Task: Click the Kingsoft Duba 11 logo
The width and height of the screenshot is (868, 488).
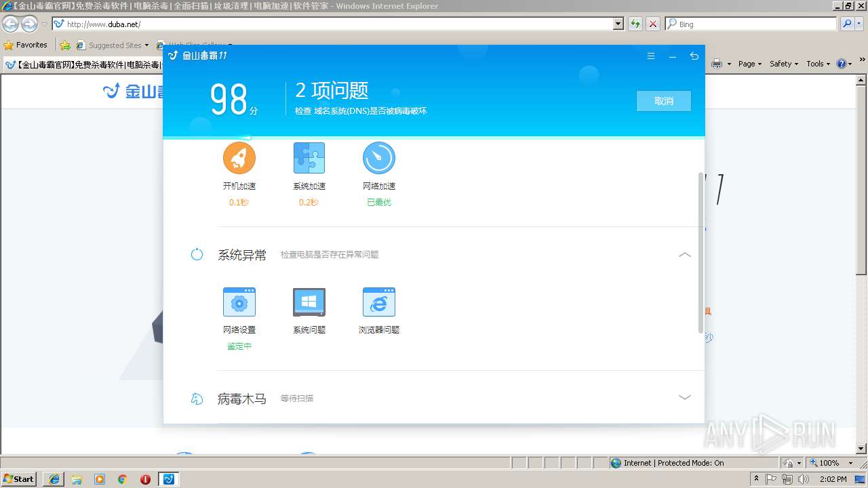Action: pos(197,56)
